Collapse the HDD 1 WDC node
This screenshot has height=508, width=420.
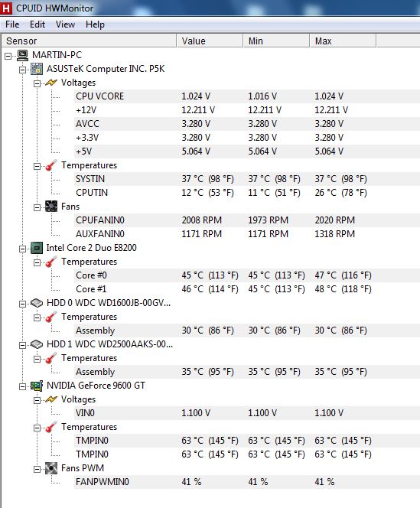[x=22, y=345]
